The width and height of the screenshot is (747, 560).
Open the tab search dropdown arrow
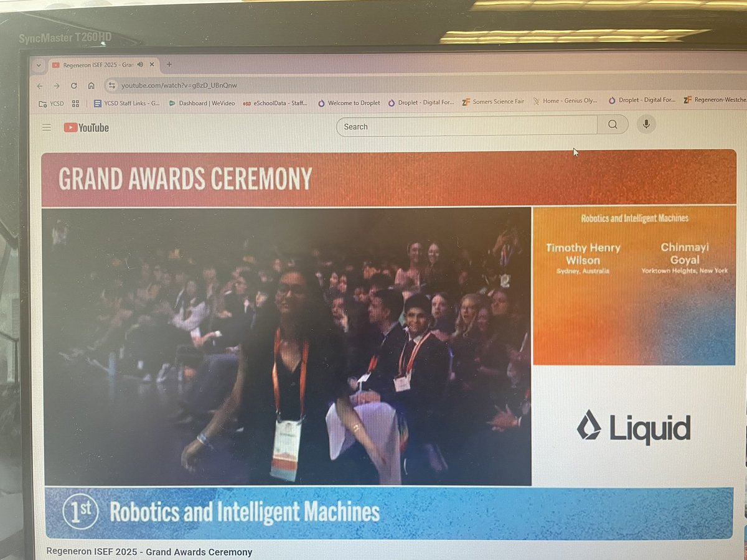pos(38,65)
